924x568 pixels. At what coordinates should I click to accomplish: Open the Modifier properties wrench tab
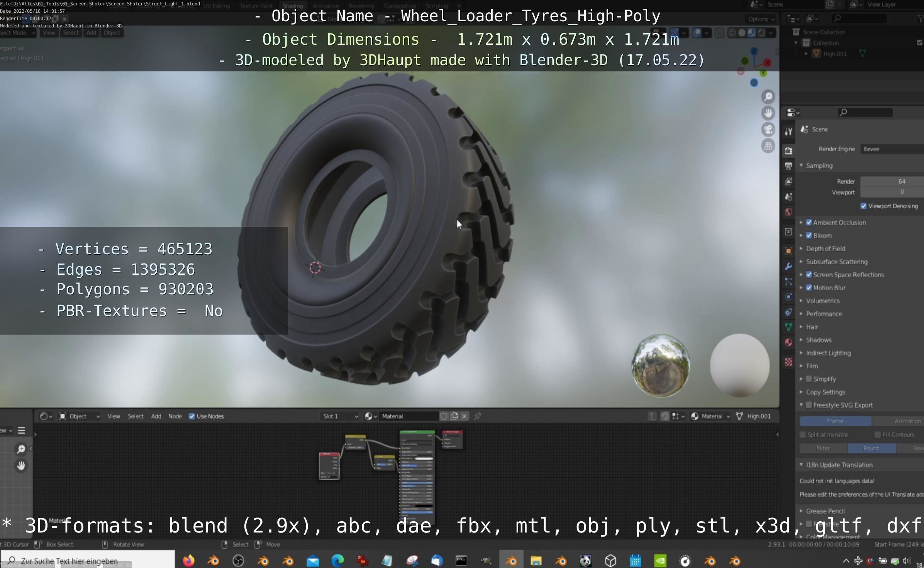788,266
